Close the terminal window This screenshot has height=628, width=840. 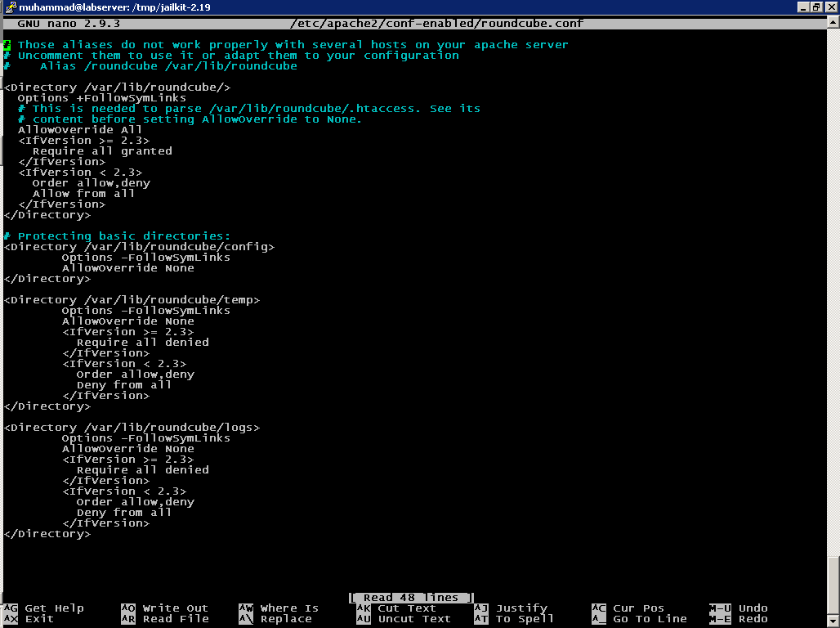click(830, 7)
